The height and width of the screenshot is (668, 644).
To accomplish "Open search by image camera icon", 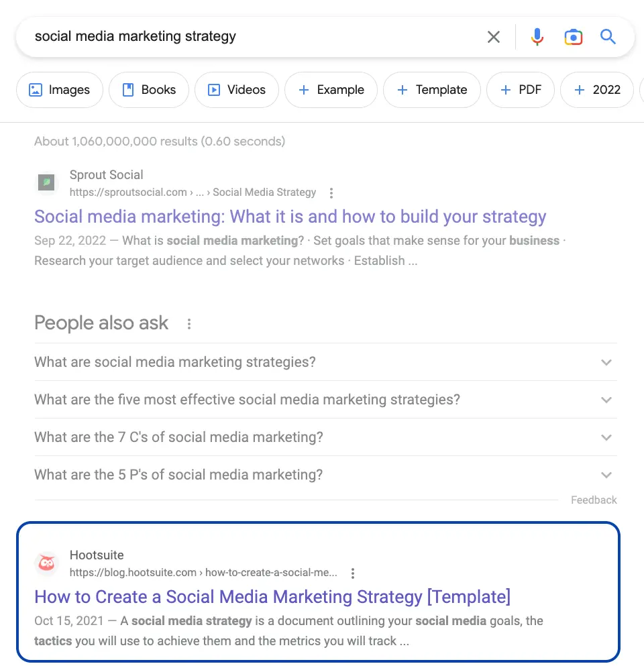I will point(574,37).
